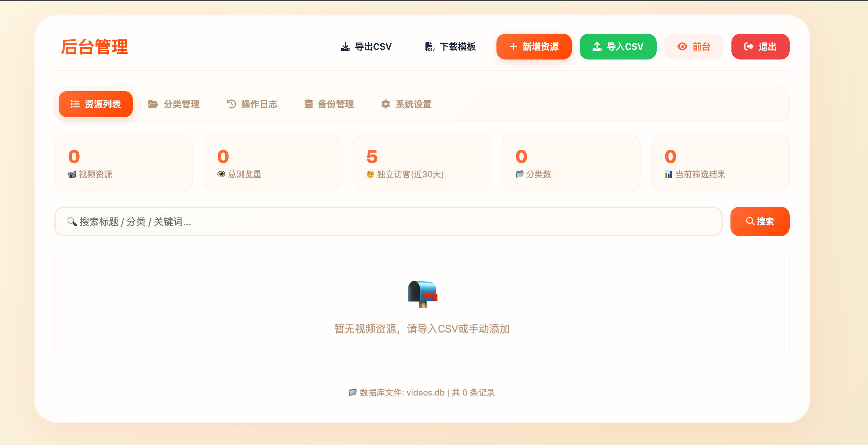This screenshot has width=868, height=445.
Task: Add a resource with 新增资源
Action: (534, 47)
